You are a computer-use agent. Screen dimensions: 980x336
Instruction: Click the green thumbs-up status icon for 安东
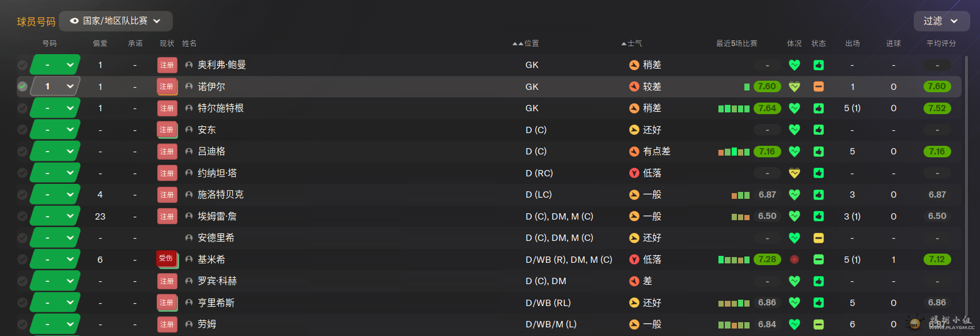click(x=819, y=130)
